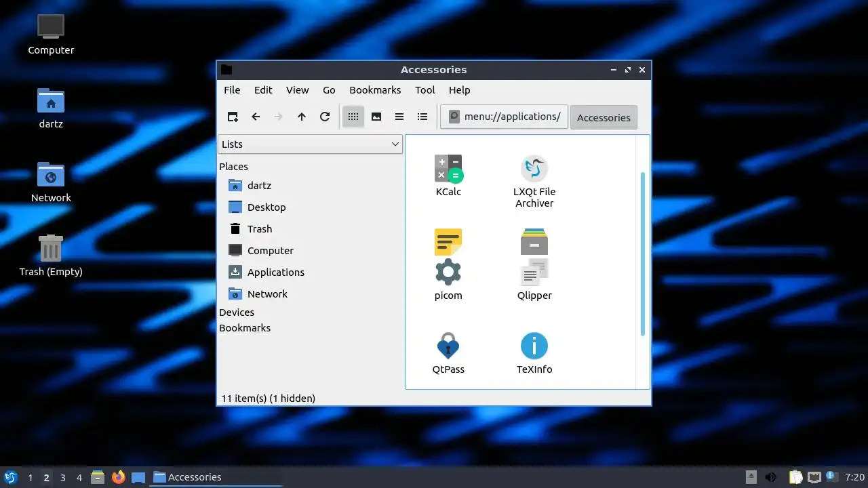Select the yellow sticky note application icon

coord(448,242)
